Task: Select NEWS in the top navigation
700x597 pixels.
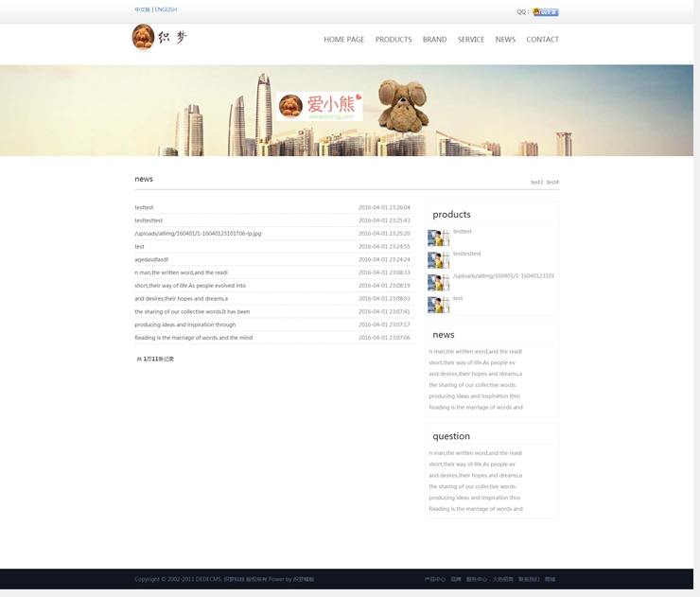Action: 505,40
